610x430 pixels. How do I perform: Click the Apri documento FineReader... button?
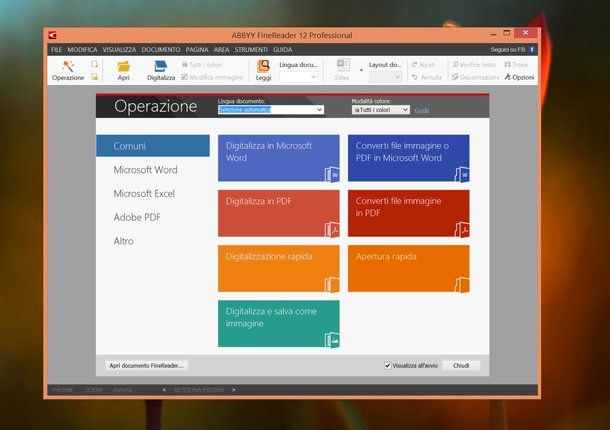146,365
